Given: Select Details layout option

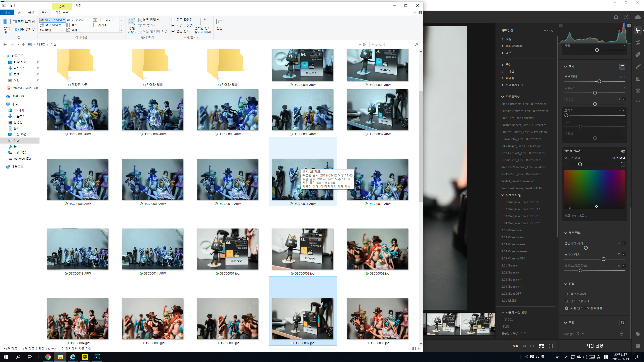Looking at the screenshot, I should coord(100,25).
